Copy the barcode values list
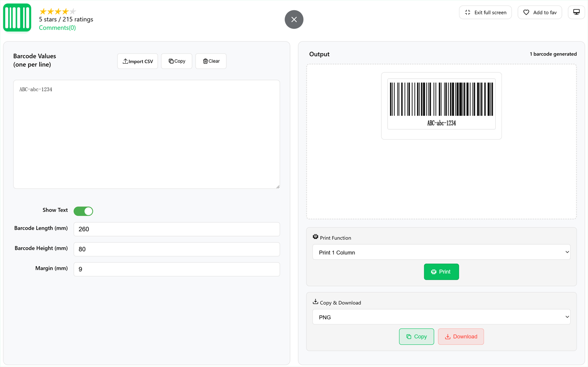The height and width of the screenshot is (367, 588). (x=177, y=61)
